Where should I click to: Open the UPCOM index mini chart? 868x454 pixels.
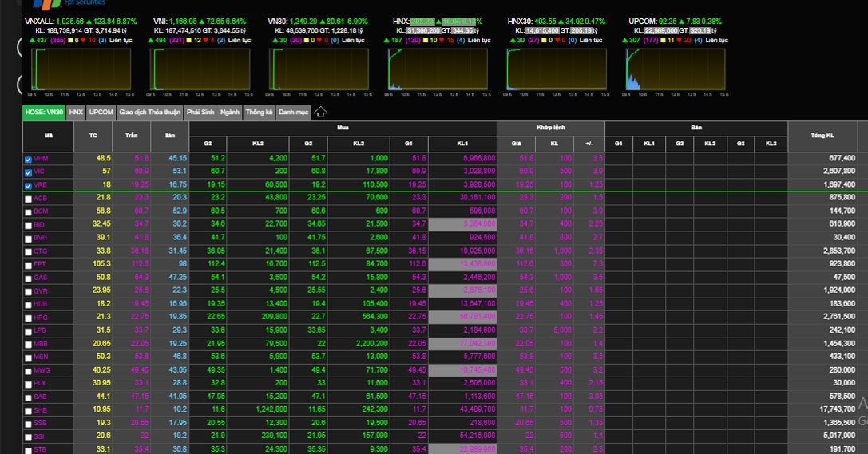pos(675,69)
